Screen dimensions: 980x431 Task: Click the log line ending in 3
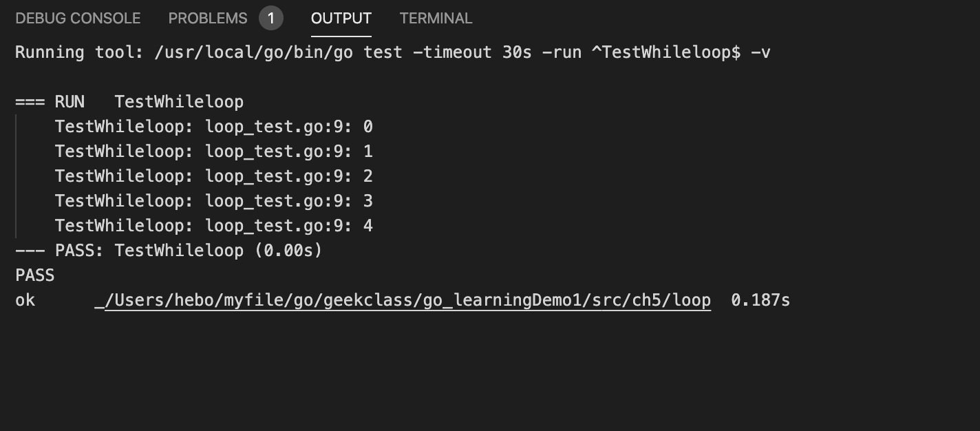point(214,201)
